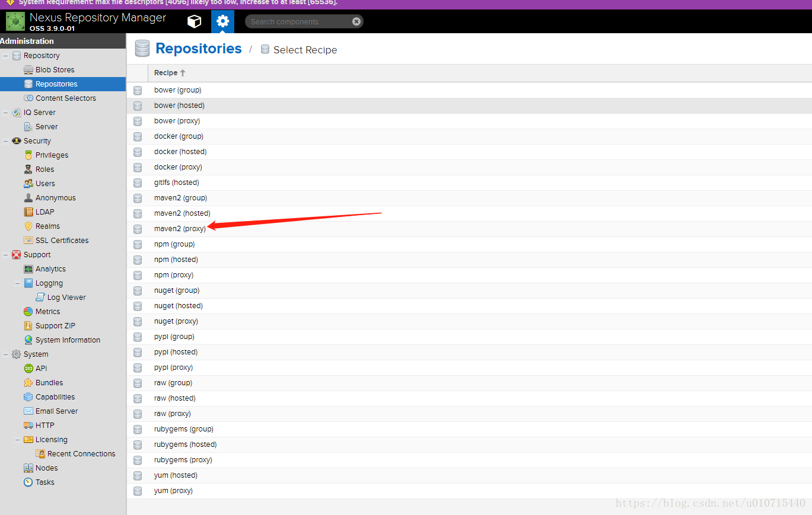Open Licensing in the sidebar
Screen dimensions: 812x515
coord(51,440)
